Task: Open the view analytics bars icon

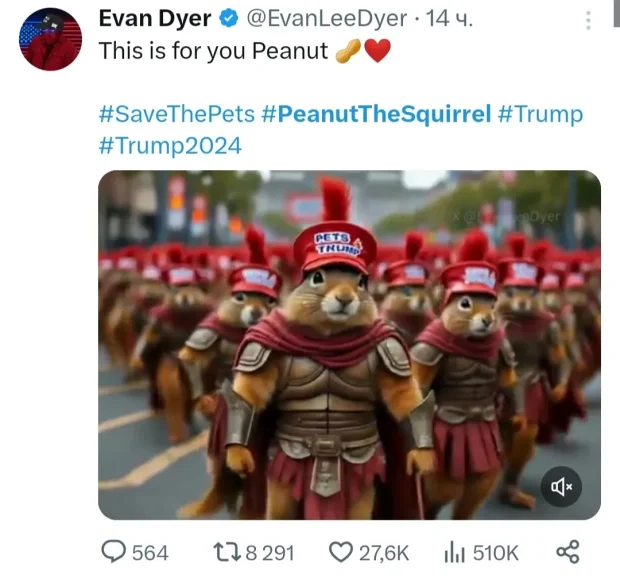Action: pyautogui.click(x=454, y=552)
